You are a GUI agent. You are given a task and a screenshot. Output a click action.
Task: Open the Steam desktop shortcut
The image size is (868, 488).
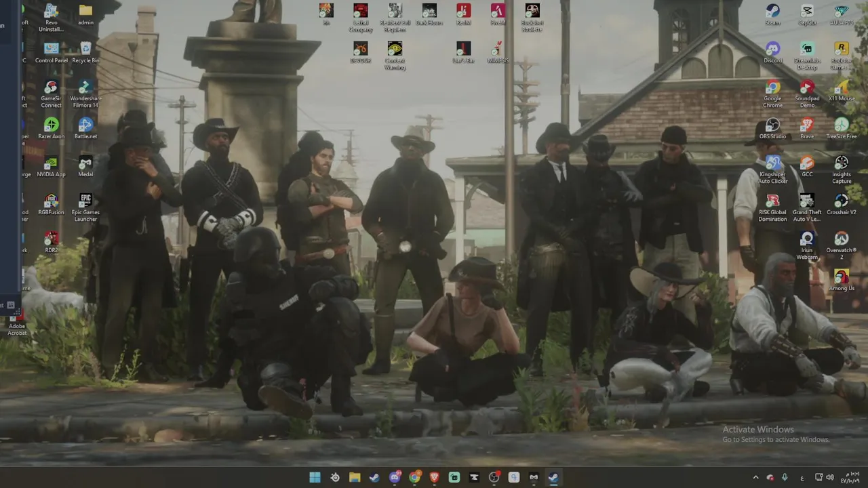coord(772,15)
